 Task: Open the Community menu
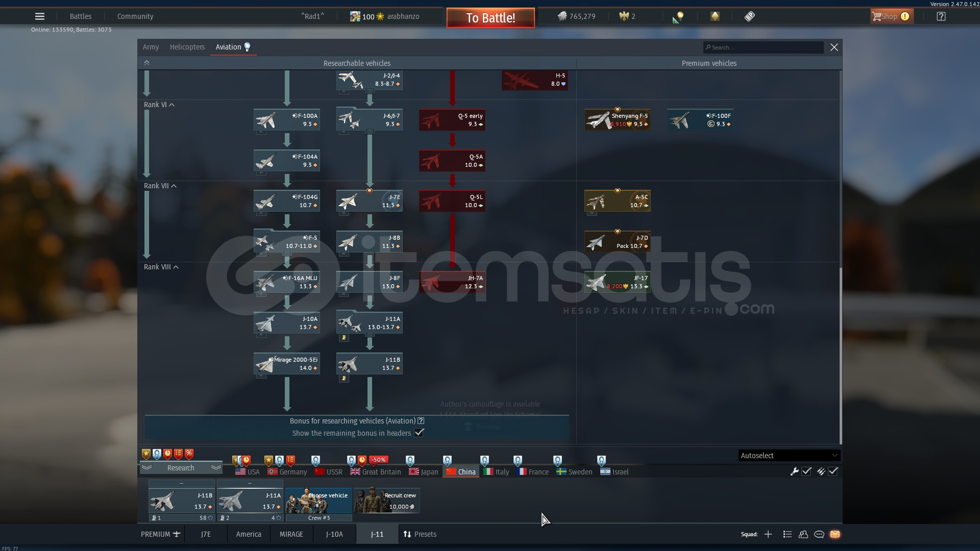coord(135,16)
